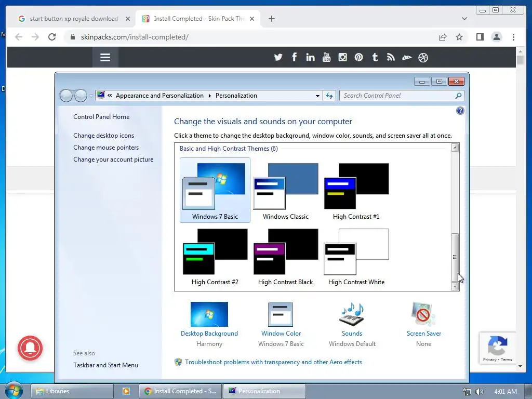Choose the High Contrast Black theme
The width and height of the screenshot is (532, 399).
point(286,257)
